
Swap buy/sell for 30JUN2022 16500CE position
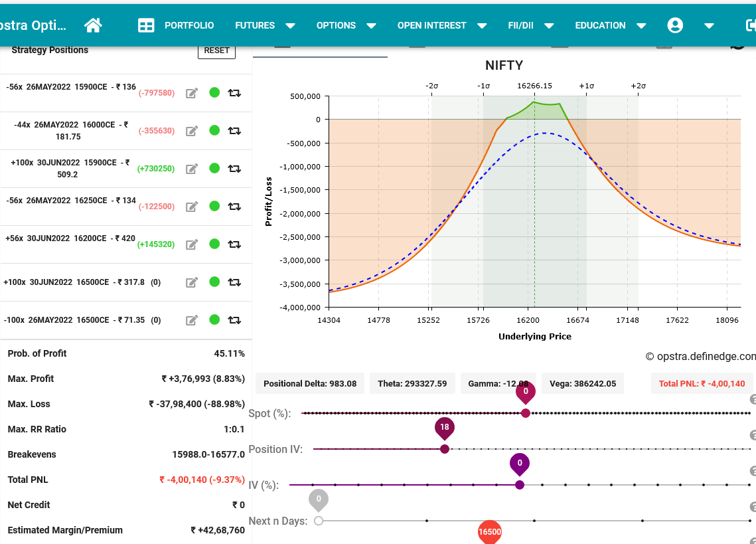point(234,282)
